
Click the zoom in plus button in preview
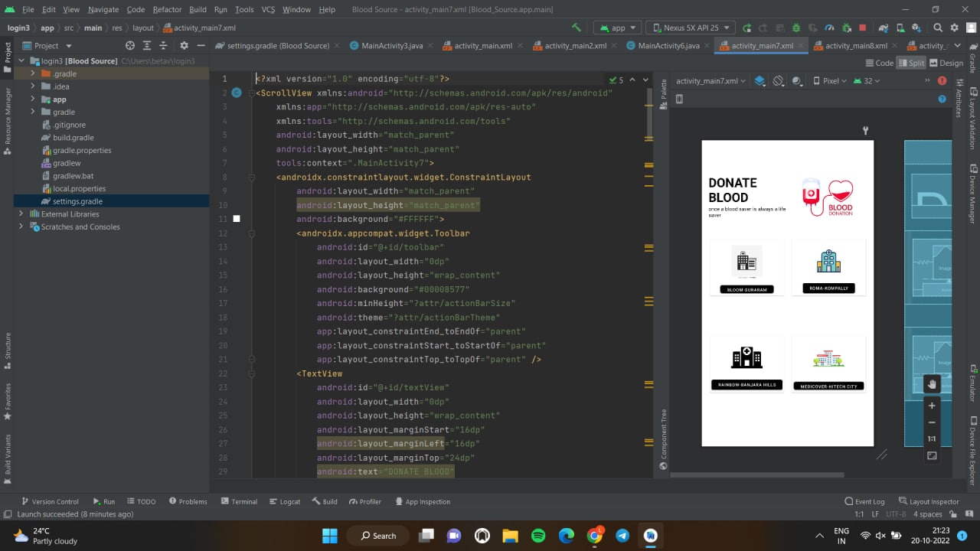tap(932, 406)
